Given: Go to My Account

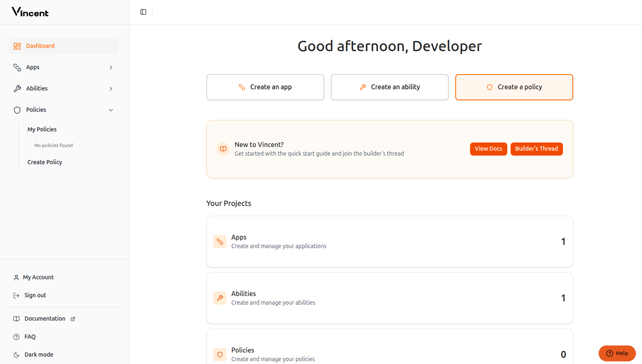Looking at the screenshot, I should (38, 278).
